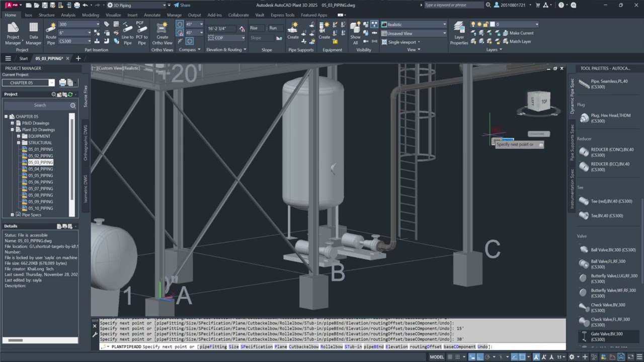Create a pipe support
The height and width of the screenshot is (362, 644).
pyautogui.click(x=293, y=30)
